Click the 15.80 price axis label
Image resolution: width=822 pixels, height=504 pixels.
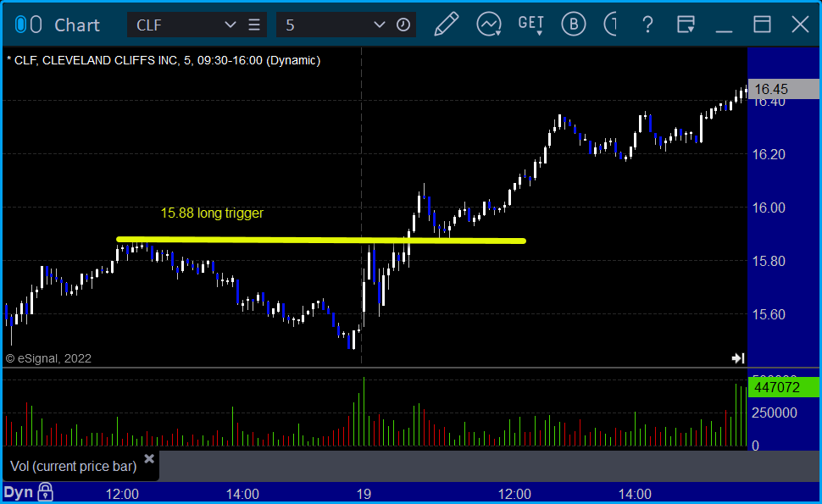[x=769, y=262]
